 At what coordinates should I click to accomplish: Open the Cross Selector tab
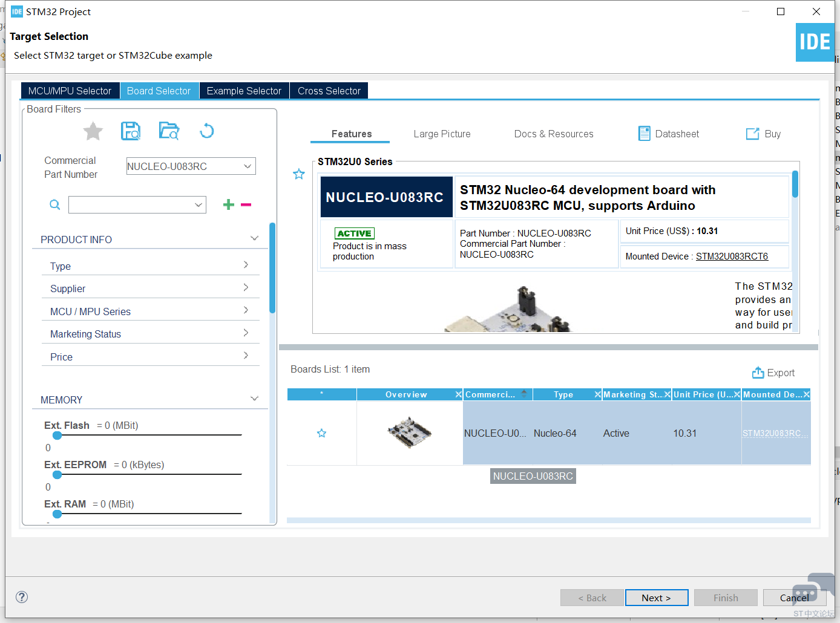coord(329,91)
